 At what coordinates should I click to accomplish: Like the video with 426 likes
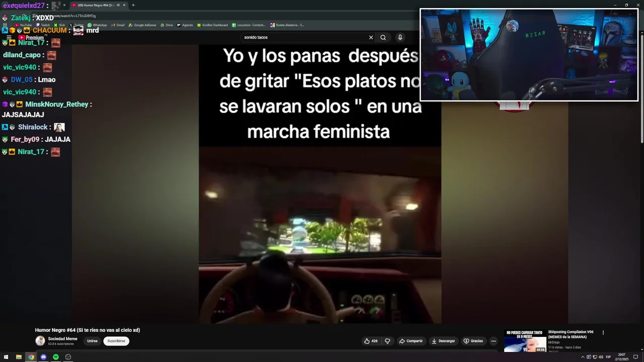(x=371, y=341)
